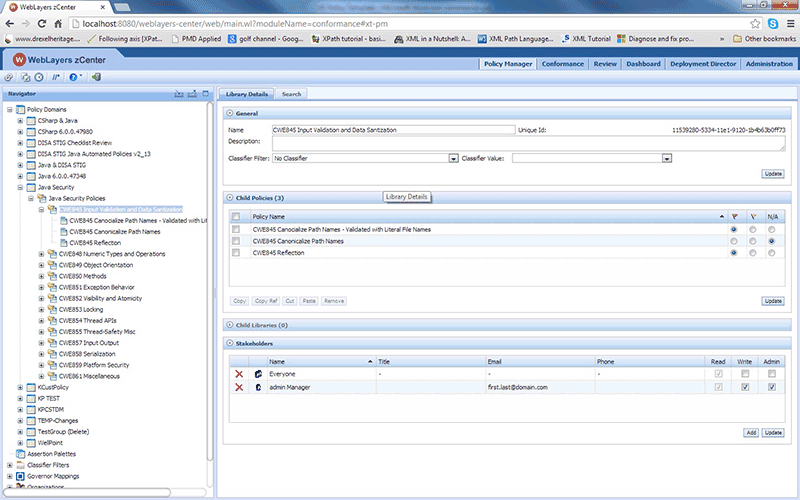Click the checklist refresh icon next to the link icon
Image resolution: width=800 pixels, height=500 pixels.
pyautogui.click(x=26, y=77)
